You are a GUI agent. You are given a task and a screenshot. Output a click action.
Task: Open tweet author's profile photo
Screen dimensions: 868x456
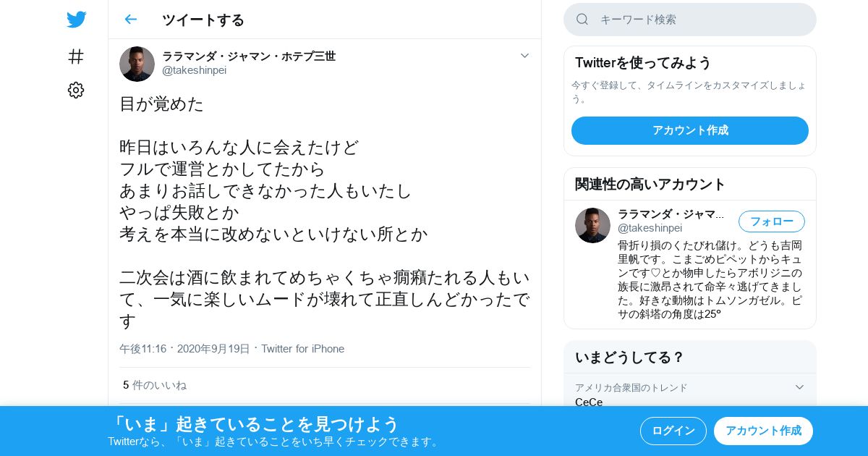tap(137, 64)
